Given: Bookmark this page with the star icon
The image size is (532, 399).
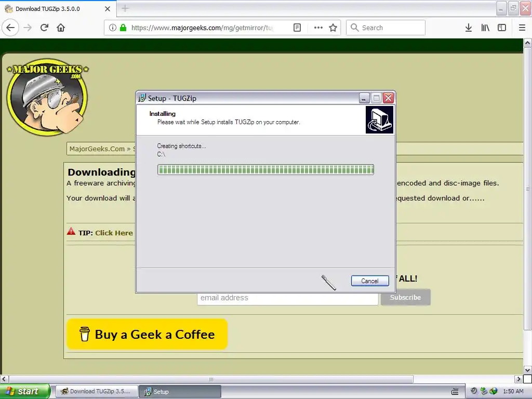Looking at the screenshot, I should [x=333, y=28].
